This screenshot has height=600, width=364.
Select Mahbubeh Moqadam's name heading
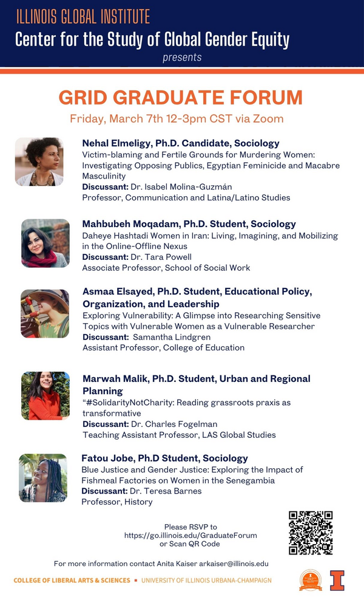coord(189,224)
